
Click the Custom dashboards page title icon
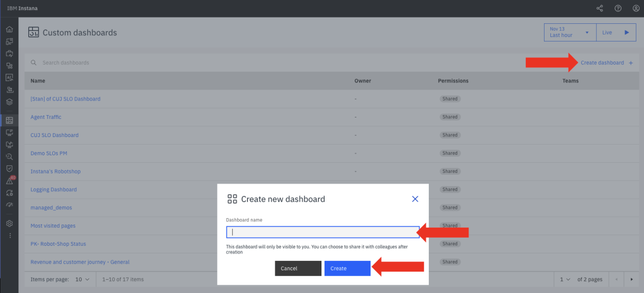[x=34, y=33]
